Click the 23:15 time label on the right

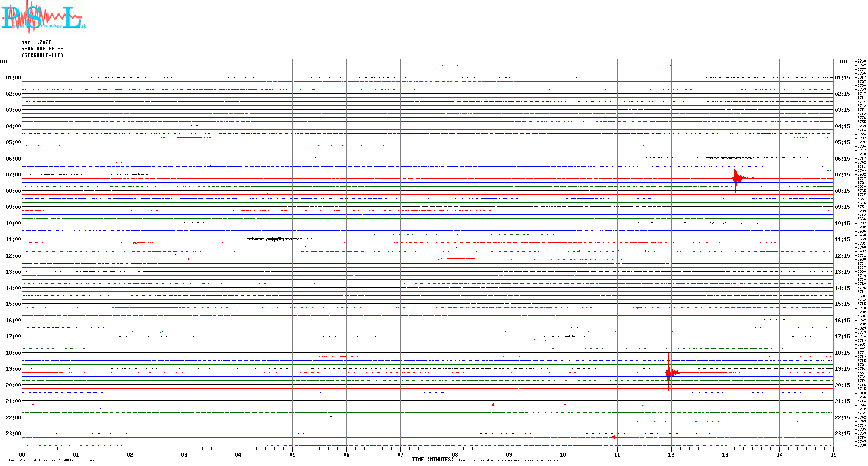pos(842,434)
